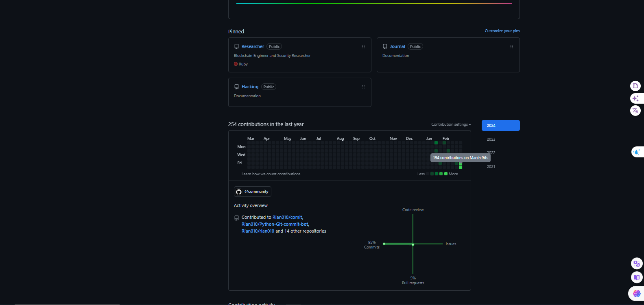Click the blue water-drop extension icon

pyautogui.click(x=637, y=152)
